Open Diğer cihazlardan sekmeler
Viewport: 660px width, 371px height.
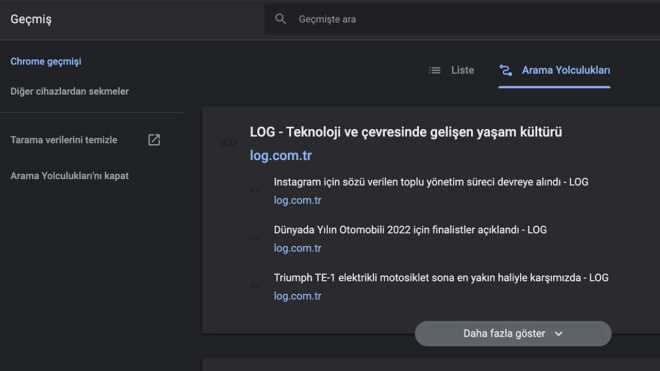click(69, 91)
